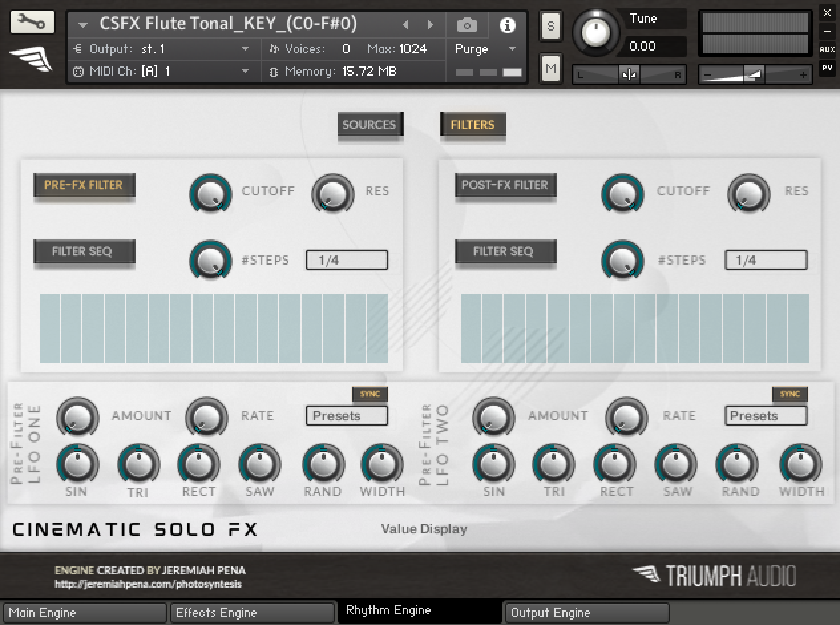Image resolution: width=840 pixels, height=625 pixels.
Task: Click the pan center icon on slider
Action: click(x=629, y=75)
